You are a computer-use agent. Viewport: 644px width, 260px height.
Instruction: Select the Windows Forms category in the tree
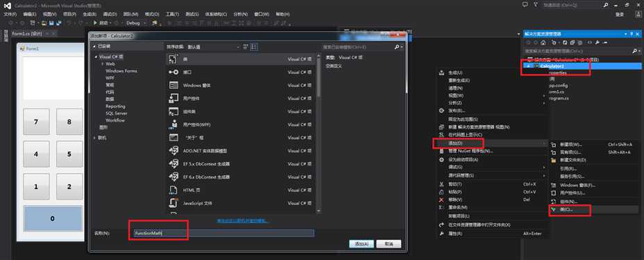[121, 71]
